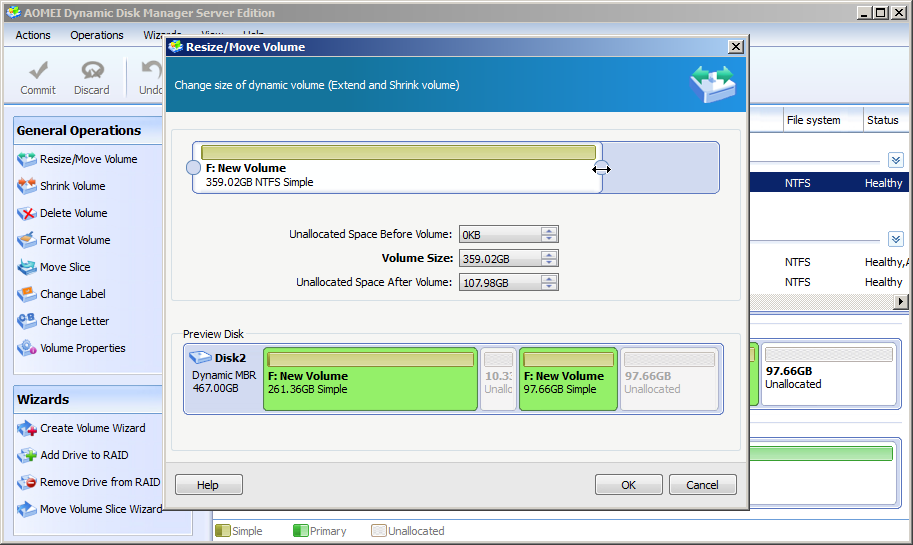
Task: Click the Discard toolbar icon
Action: coord(92,70)
